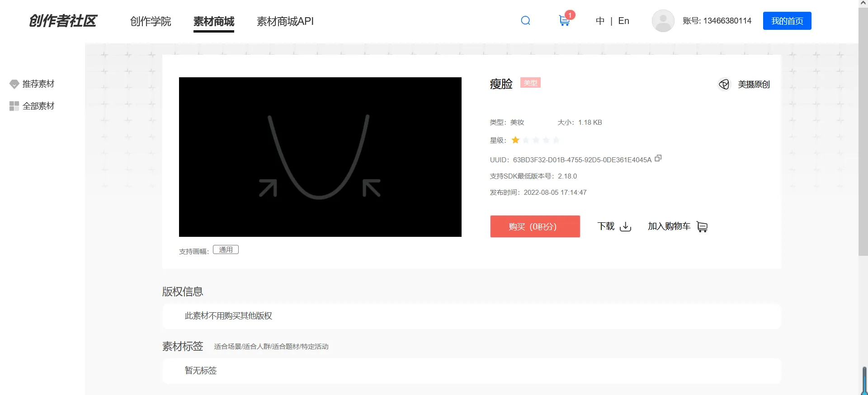The image size is (868, 395).
Task: Switch language to 中
Action: click(600, 21)
